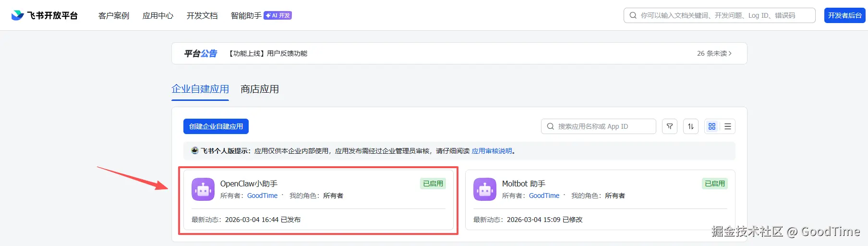This screenshot has width=868, height=246.
Task: Open the sort order icon button
Action: pyautogui.click(x=691, y=126)
